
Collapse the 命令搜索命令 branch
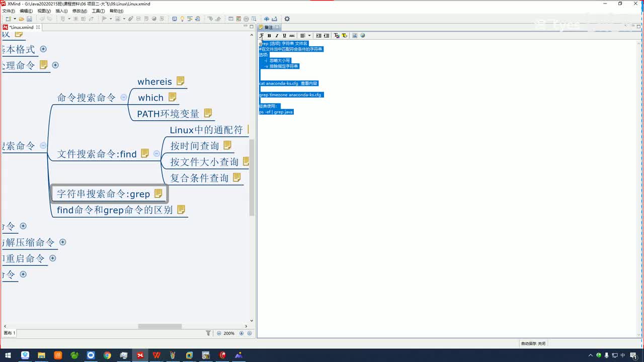(x=124, y=98)
